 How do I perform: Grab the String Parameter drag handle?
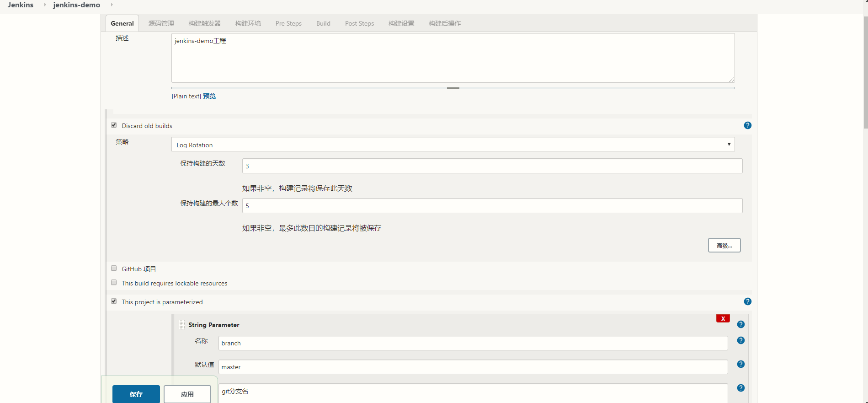pyautogui.click(x=182, y=325)
